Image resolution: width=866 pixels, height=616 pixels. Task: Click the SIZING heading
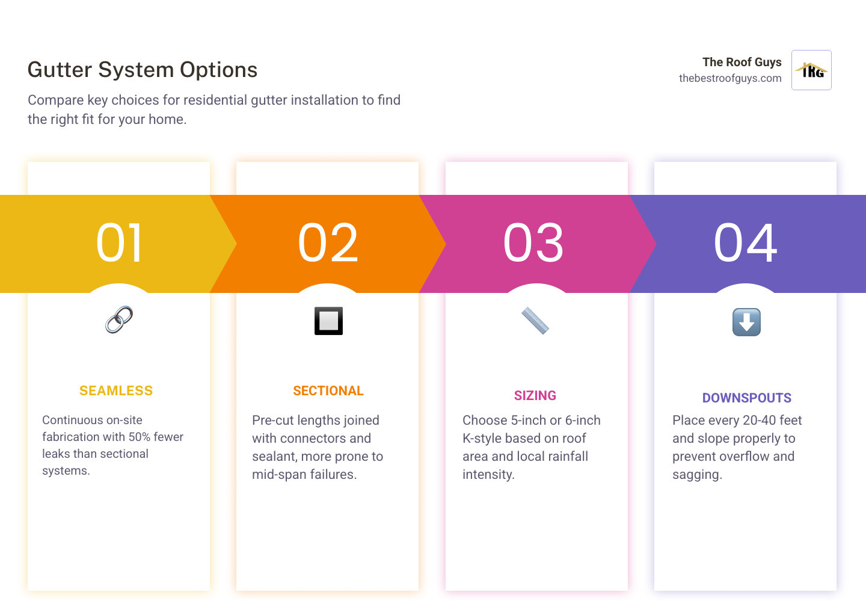tap(535, 396)
